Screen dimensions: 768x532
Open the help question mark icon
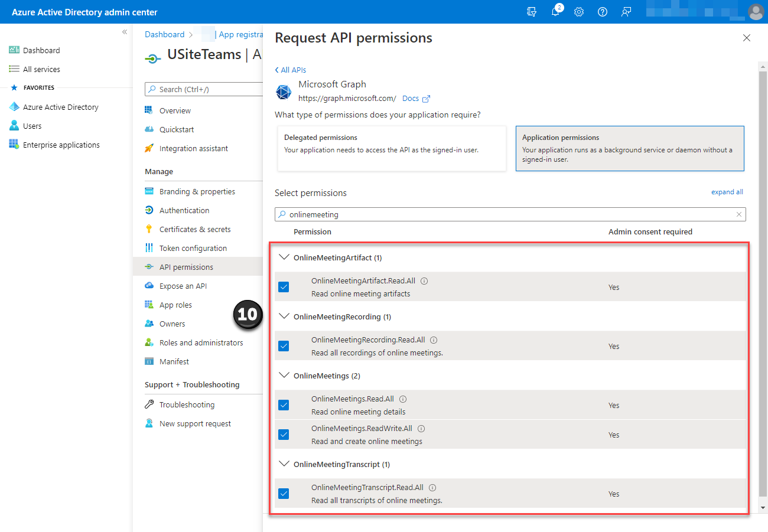click(603, 12)
